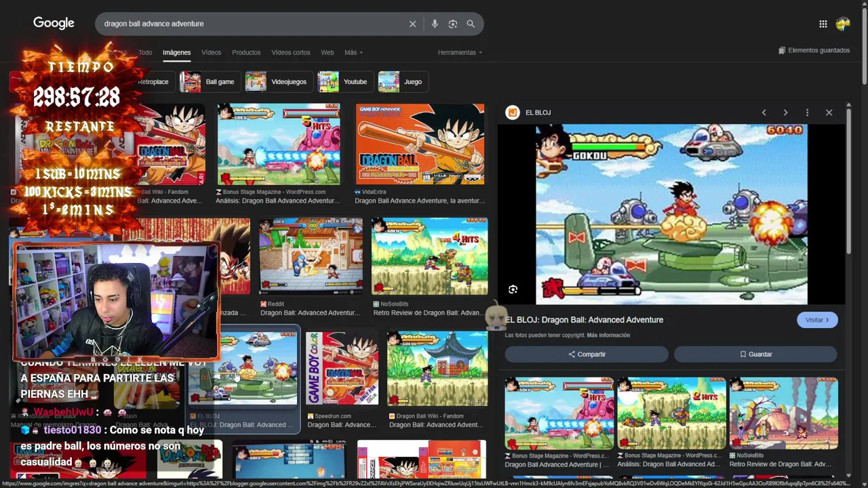The height and width of the screenshot is (488, 868).
Task: Start voice search with microphone icon
Action: click(x=435, y=24)
